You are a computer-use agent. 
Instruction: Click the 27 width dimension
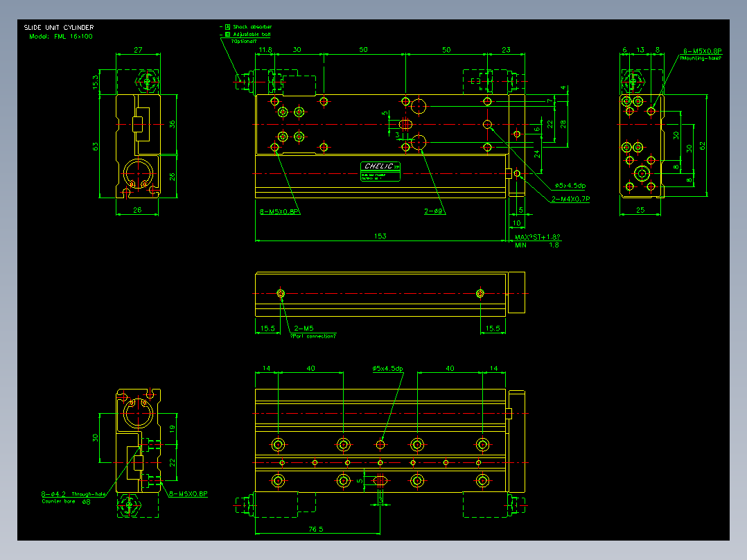138,50
